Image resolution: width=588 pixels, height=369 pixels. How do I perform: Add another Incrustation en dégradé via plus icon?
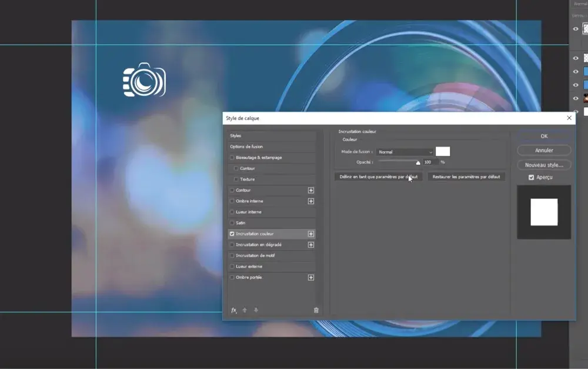[x=311, y=245]
